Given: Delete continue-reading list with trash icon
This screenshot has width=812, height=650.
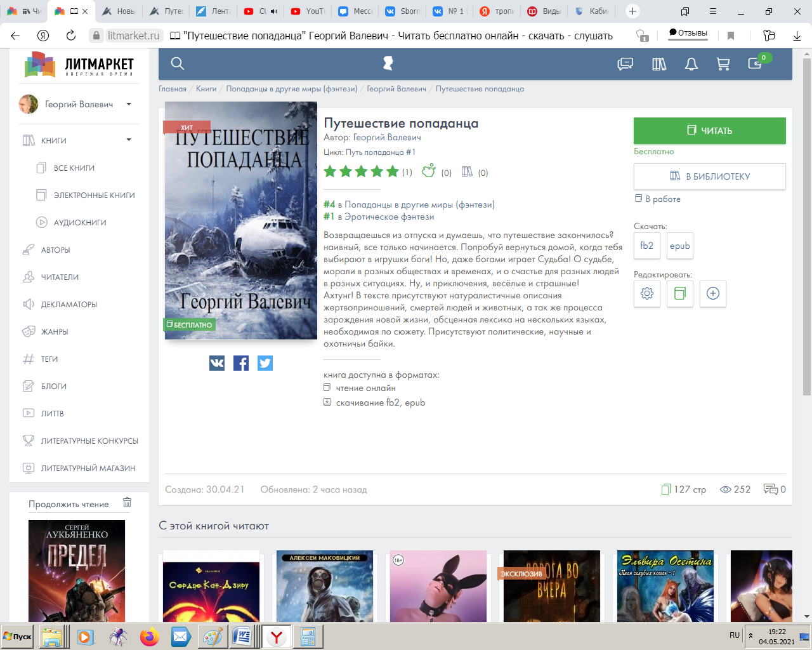Looking at the screenshot, I should pos(127,503).
